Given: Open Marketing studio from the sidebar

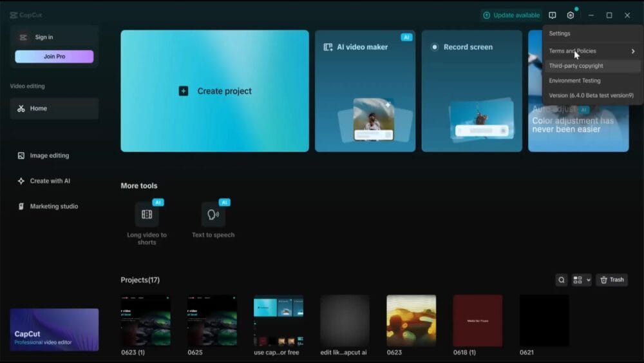Looking at the screenshot, I should (x=53, y=206).
